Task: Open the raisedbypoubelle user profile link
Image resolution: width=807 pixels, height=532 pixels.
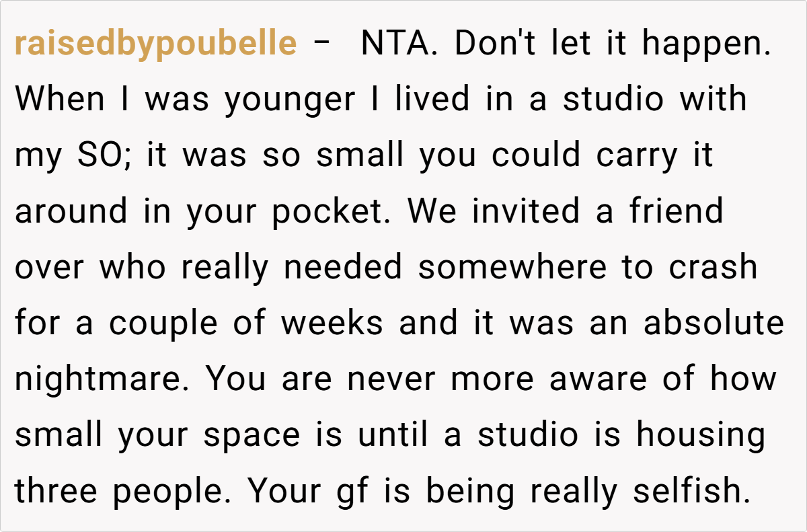Action: click(x=155, y=44)
